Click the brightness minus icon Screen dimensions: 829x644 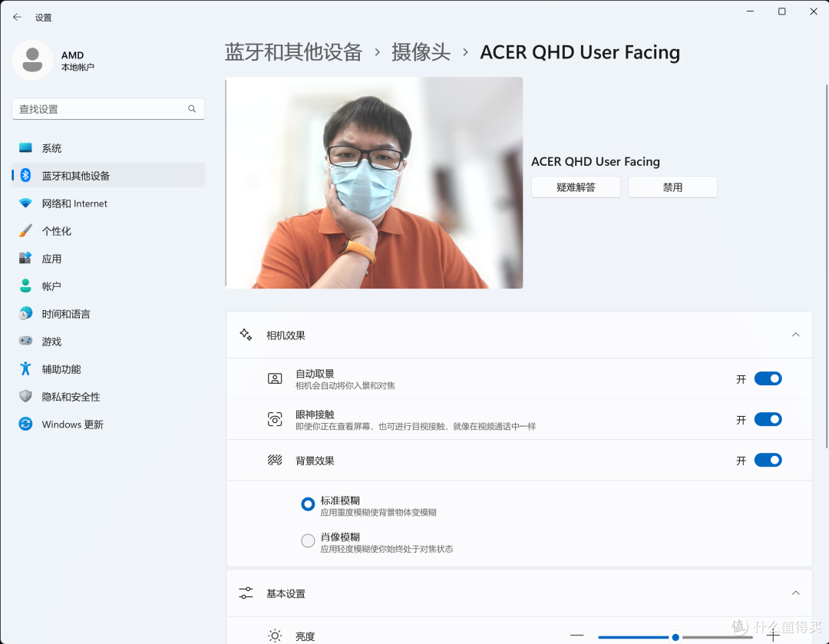coord(577,635)
